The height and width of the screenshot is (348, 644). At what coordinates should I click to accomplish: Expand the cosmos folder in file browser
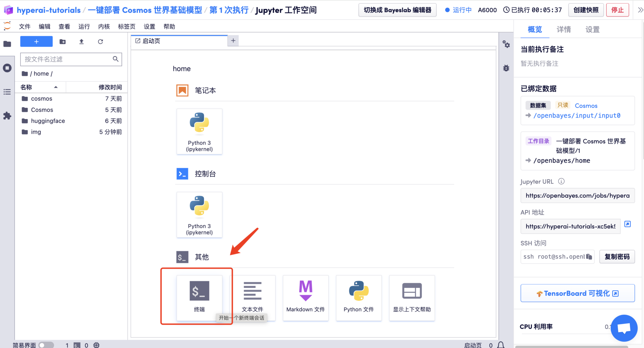point(41,98)
